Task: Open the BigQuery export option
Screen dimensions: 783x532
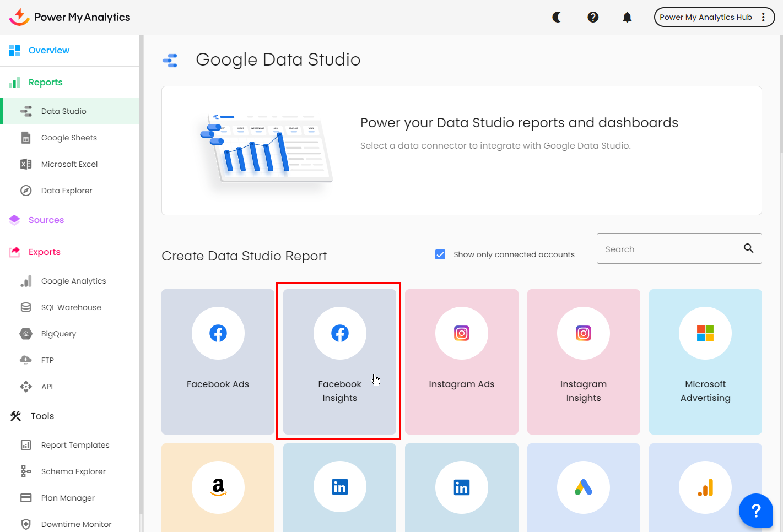Action: (58, 334)
